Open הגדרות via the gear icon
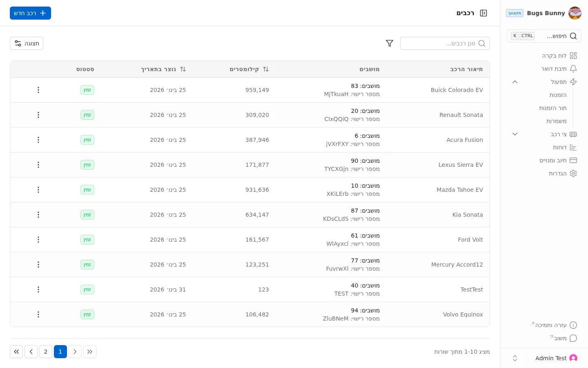This screenshot has height=368, width=588. tap(573, 173)
